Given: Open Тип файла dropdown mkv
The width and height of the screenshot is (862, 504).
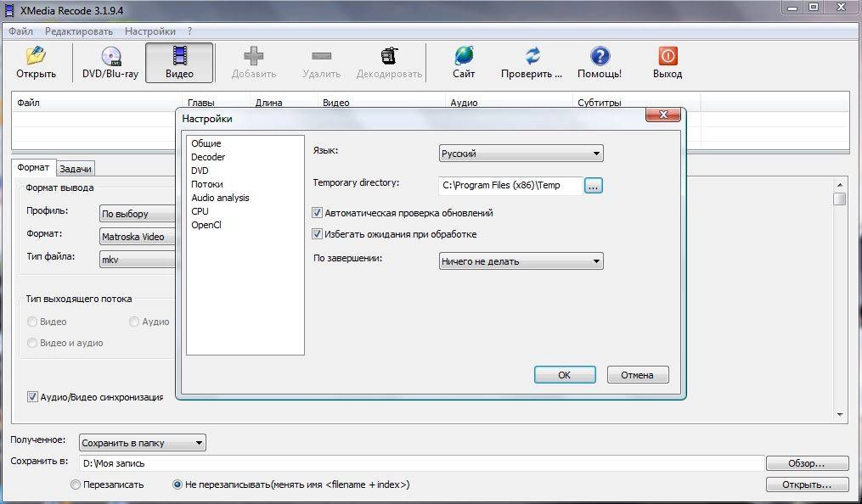Looking at the screenshot, I should click(x=138, y=260).
